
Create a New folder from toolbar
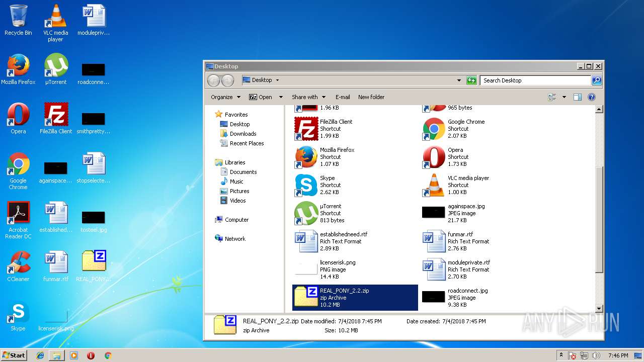coord(371,97)
